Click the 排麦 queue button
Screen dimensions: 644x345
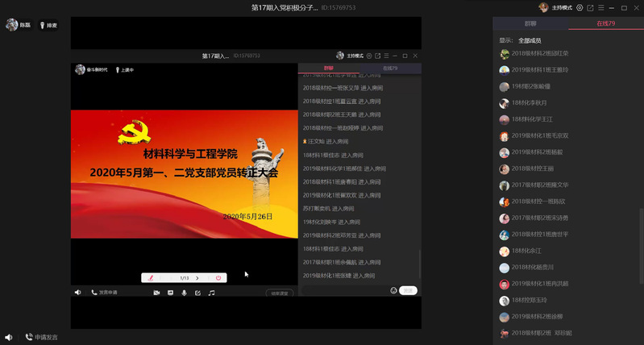pyautogui.click(x=48, y=25)
